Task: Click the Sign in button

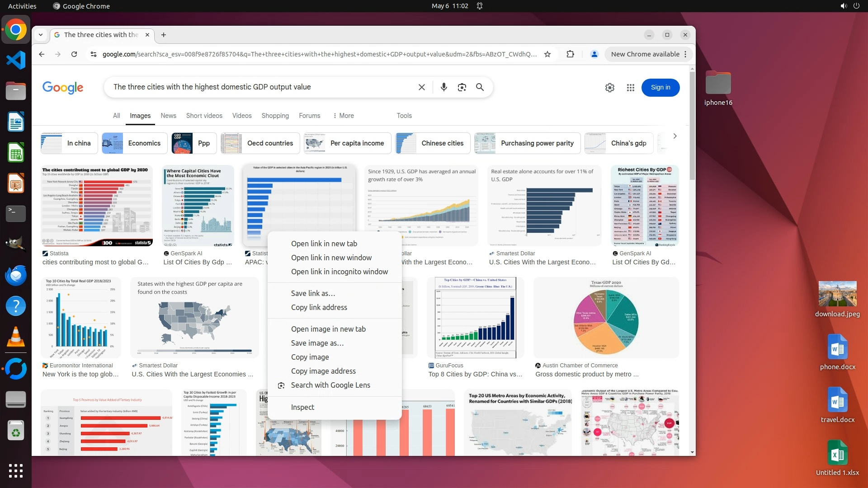Action: [660, 88]
